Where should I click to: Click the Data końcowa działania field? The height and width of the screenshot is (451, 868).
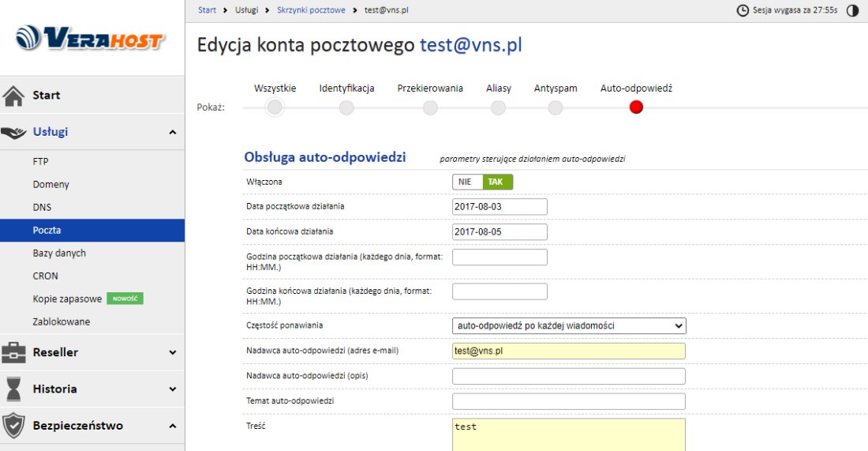(x=499, y=231)
